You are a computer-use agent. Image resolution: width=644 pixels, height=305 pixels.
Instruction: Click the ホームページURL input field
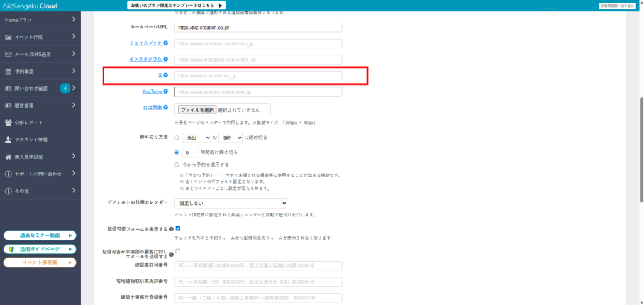[258, 28]
